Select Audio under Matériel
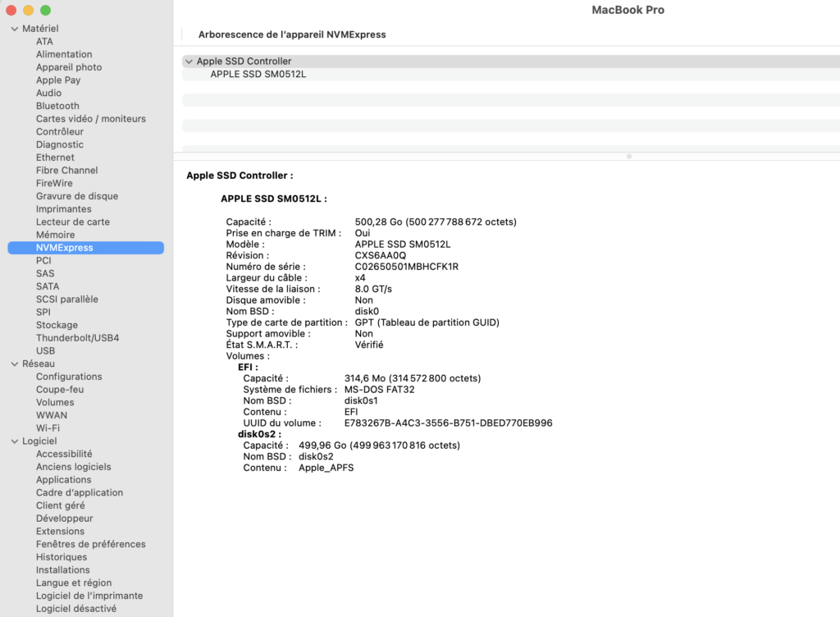The width and height of the screenshot is (840, 617). [x=48, y=94]
